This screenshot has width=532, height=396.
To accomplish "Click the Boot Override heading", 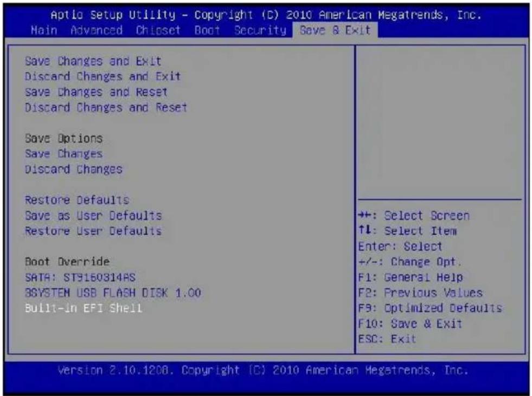I will (67, 262).
